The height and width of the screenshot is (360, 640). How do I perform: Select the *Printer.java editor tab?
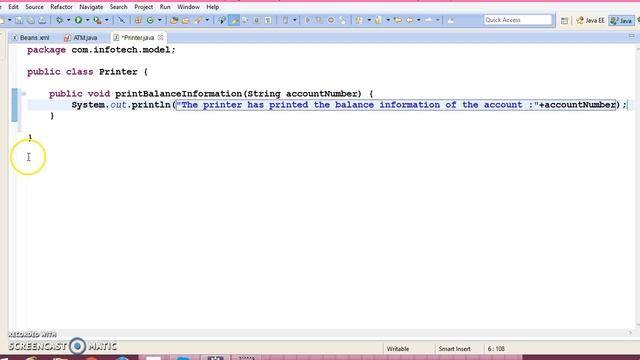click(x=138, y=38)
